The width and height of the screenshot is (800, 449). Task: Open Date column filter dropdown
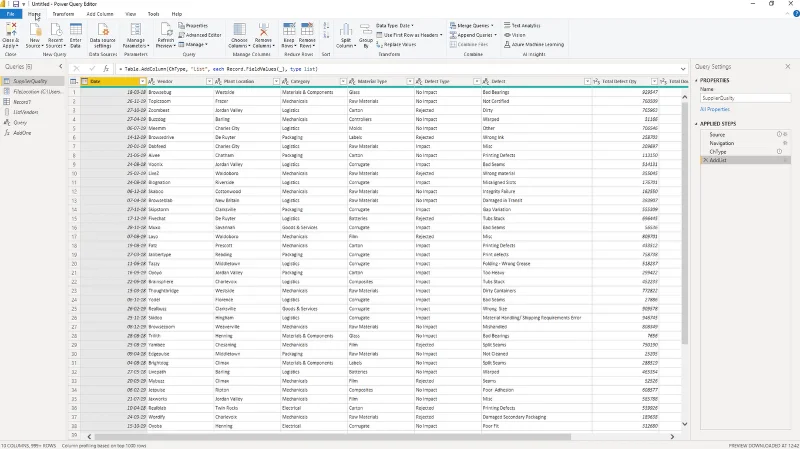(x=142, y=82)
